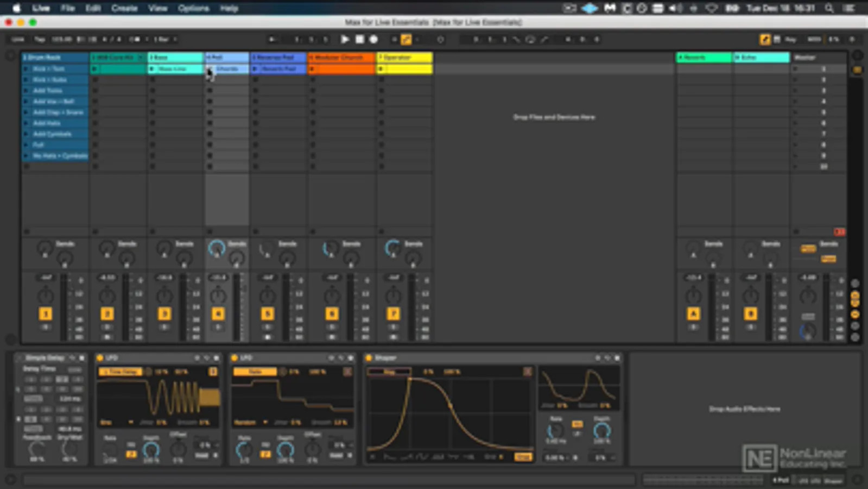Viewport: 868px width, 489px height.
Task: Toggle track 6 activator button
Action: coord(332,314)
